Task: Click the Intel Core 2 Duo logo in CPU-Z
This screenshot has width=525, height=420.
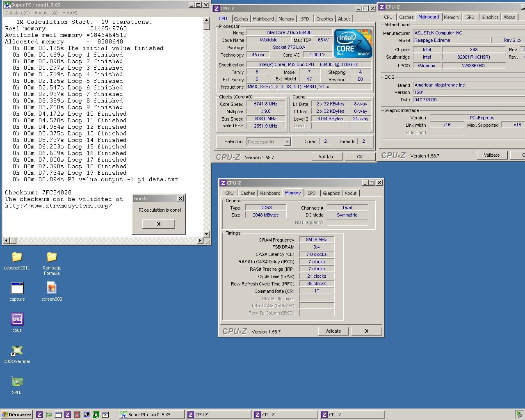Action: [x=353, y=43]
